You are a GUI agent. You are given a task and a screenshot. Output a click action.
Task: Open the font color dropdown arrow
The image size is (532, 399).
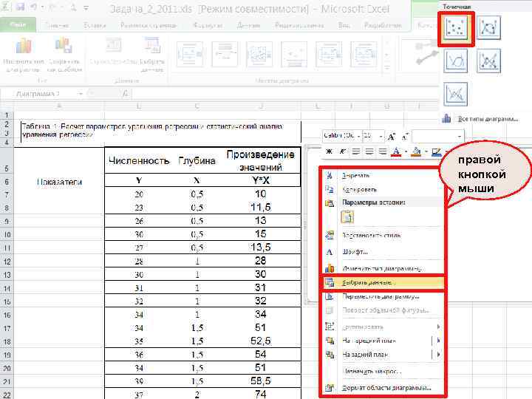(406, 151)
